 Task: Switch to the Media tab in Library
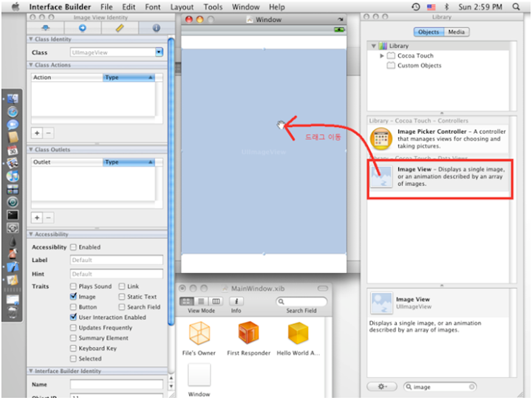457,32
